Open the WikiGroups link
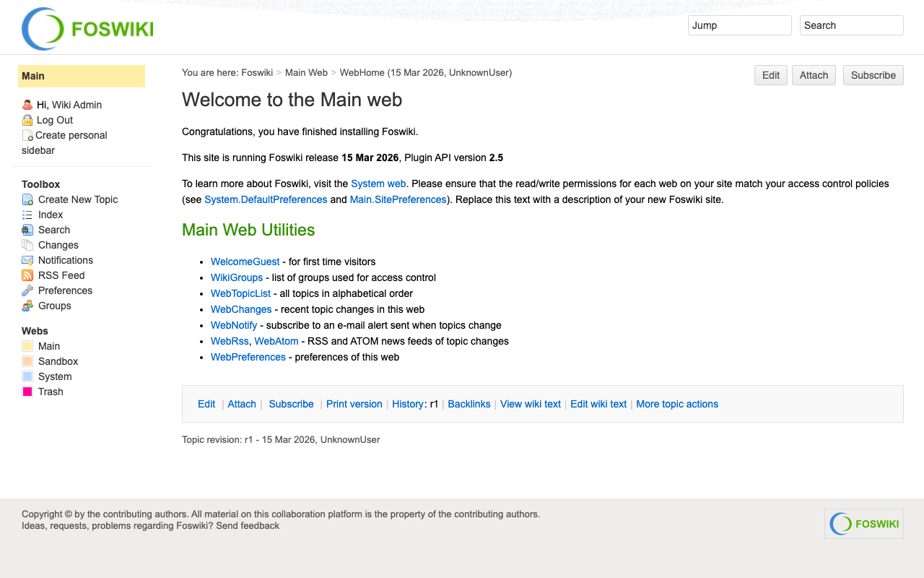This screenshot has width=924, height=578. (237, 277)
